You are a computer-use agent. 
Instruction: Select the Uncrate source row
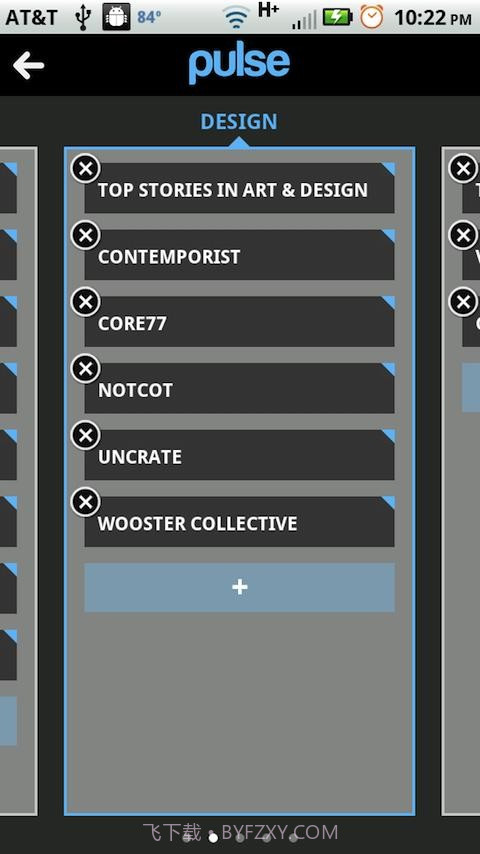pyautogui.click(x=239, y=454)
